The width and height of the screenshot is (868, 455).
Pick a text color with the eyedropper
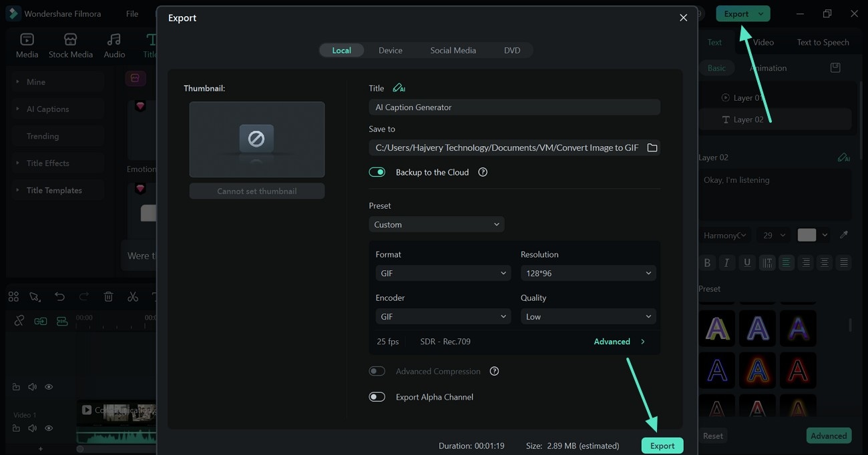[x=844, y=235]
